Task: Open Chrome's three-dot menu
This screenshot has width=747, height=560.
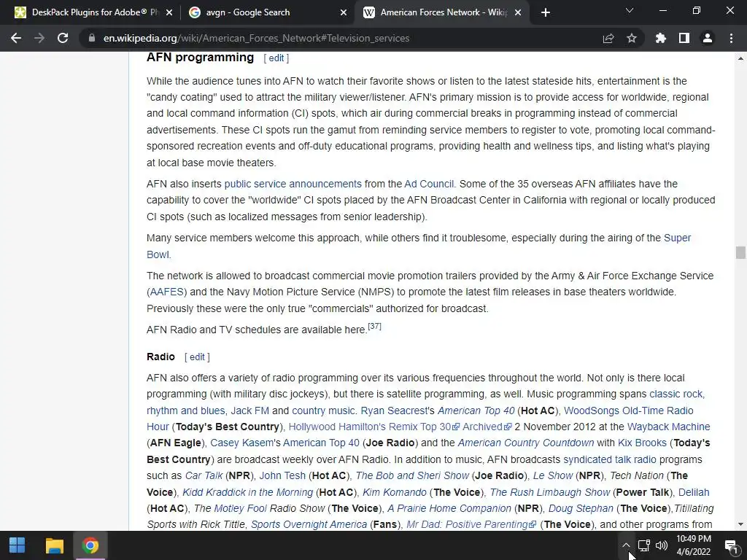Action: [731, 38]
